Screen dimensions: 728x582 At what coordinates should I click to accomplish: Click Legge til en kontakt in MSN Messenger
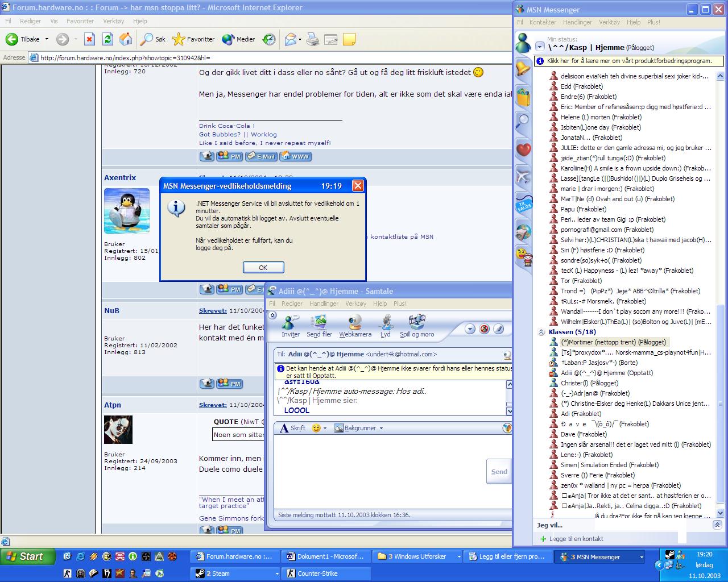pos(572,539)
